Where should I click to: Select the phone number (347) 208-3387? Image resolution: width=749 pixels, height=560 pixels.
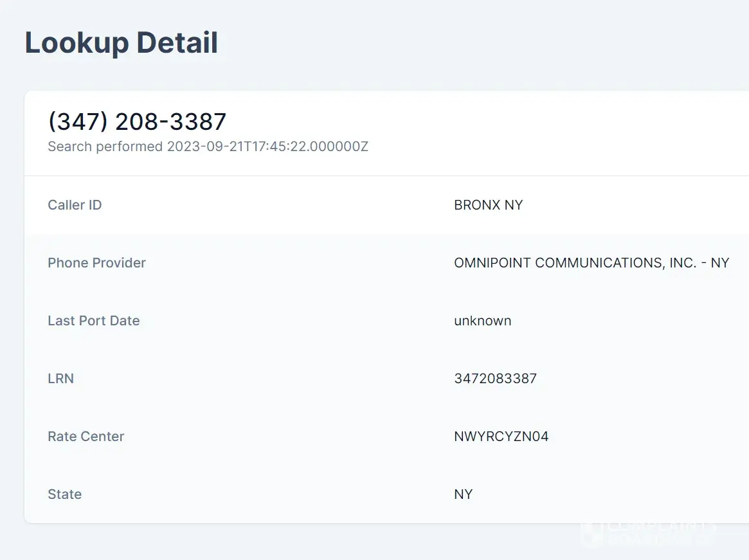pyautogui.click(x=137, y=122)
